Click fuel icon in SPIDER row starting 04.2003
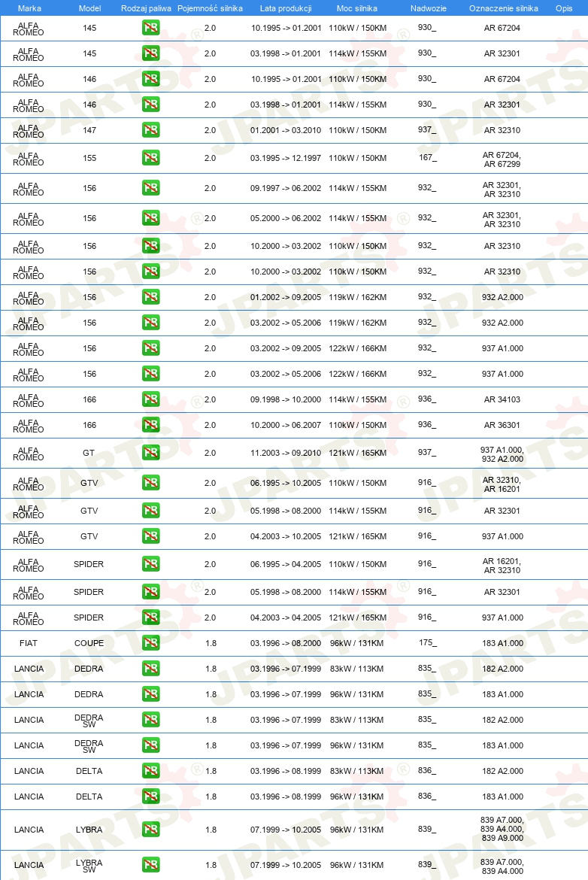The height and width of the screenshot is (880, 588). [151, 618]
